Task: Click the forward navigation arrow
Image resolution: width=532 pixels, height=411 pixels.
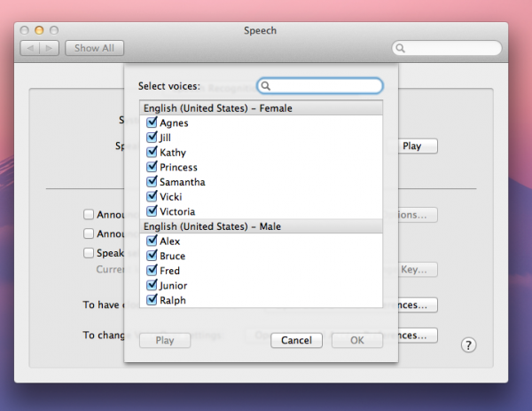Action: click(x=49, y=48)
